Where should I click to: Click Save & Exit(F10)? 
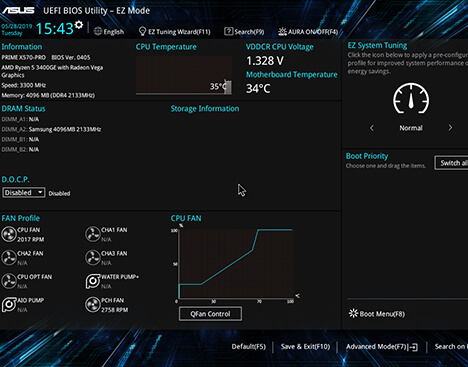point(305,347)
